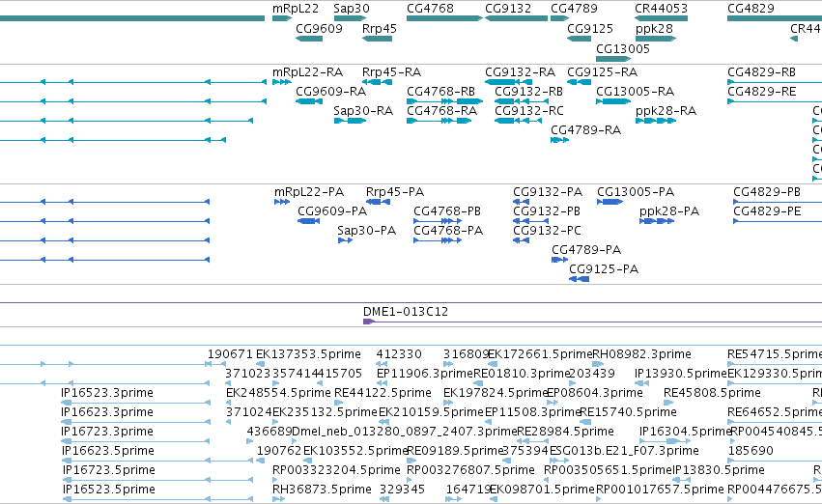Select transcript CG4829-RB
Image resolution: width=822 pixels, height=504 pixels.
click(775, 82)
